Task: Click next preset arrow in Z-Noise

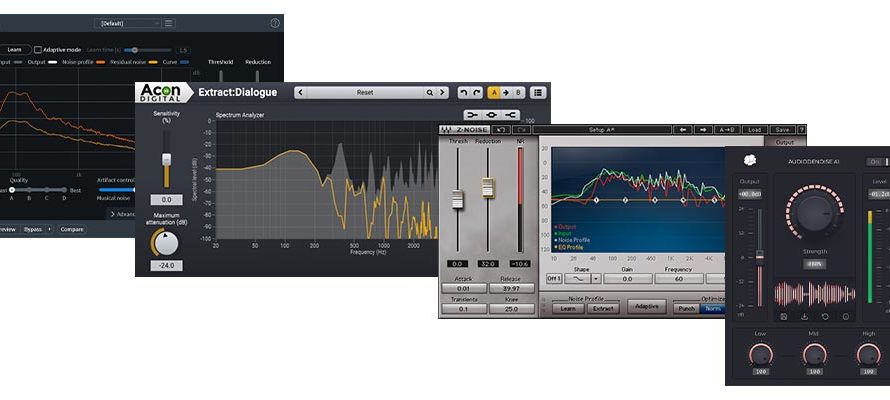Action: tap(703, 130)
